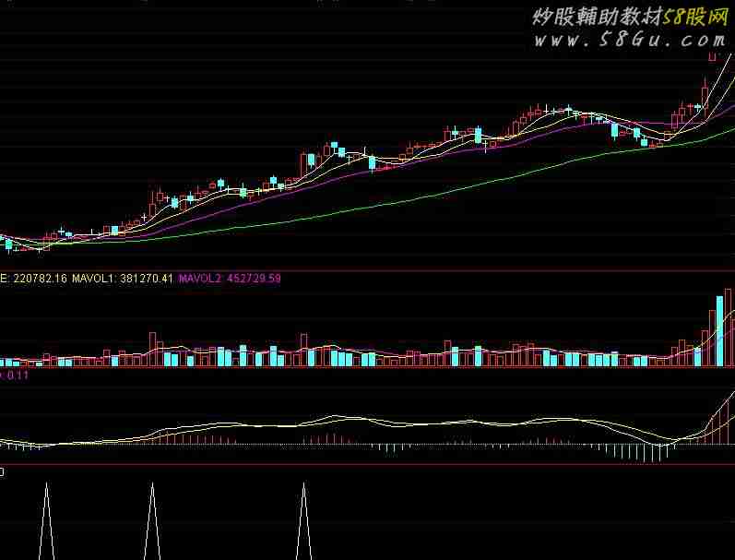Click the highest red candlestick at the chart top right
The width and height of the screenshot is (735, 560).
click(712, 57)
